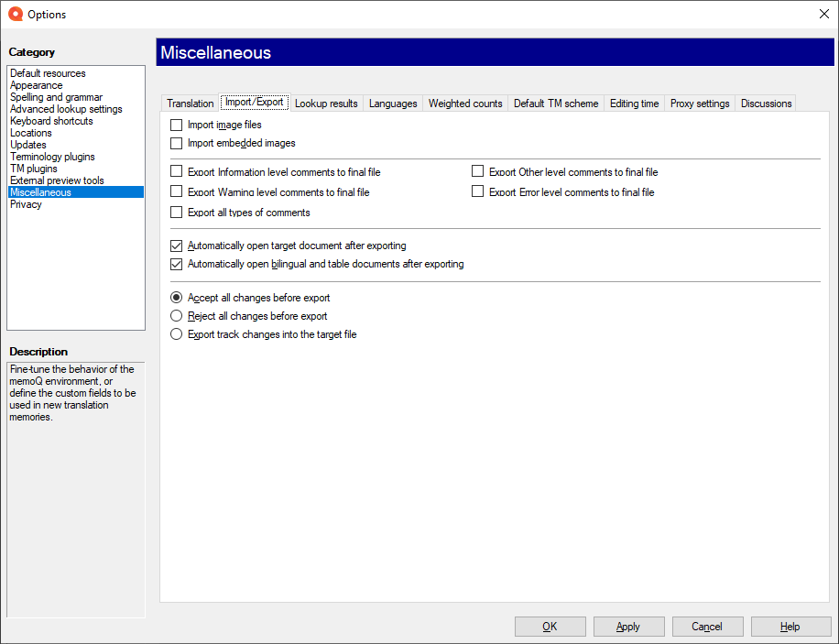The height and width of the screenshot is (644, 839).
Task: Choose Export track changes into target file
Action: coord(176,334)
